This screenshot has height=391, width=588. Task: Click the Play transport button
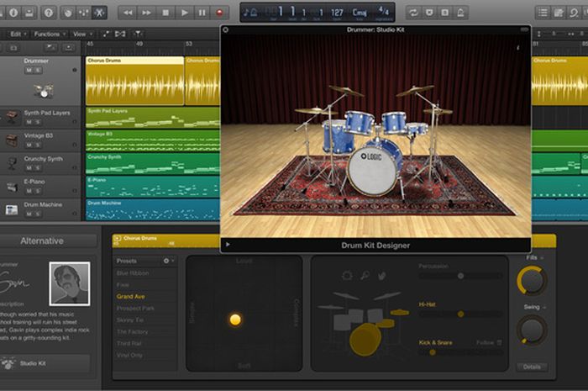(x=184, y=13)
